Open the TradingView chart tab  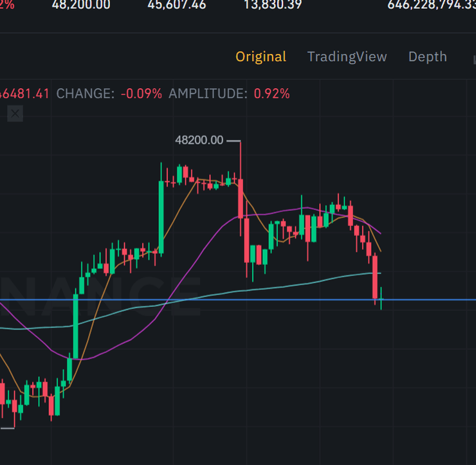click(347, 57)
